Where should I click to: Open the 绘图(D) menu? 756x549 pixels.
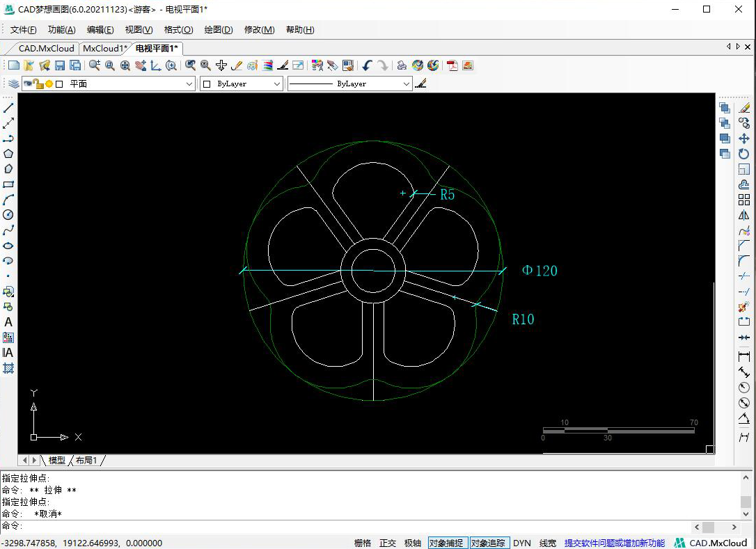point(219,30)
